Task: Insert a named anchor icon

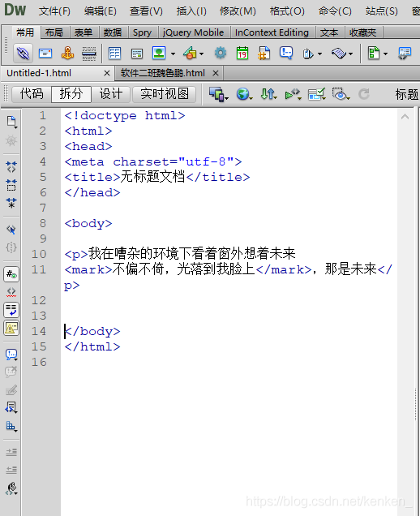Action: pyautogui.click(x=67, y=53)
